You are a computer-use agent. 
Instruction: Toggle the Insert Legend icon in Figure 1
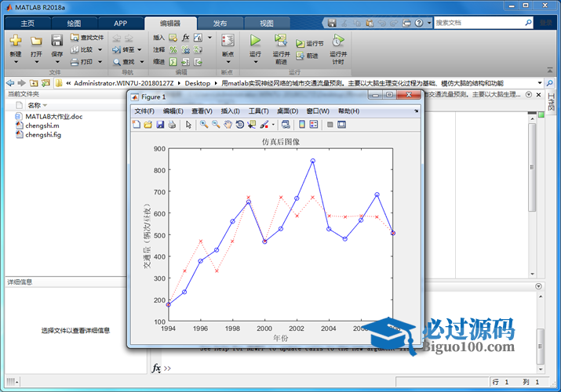pos(314,125)
